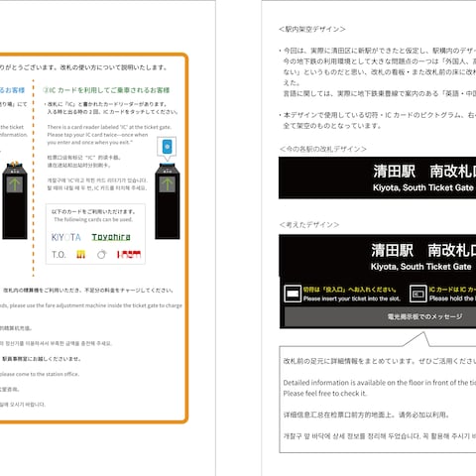Click the green Toyohira card logo
Viewport: 476px width, 476px height.
pyautogui.click(x=111, y=237)
